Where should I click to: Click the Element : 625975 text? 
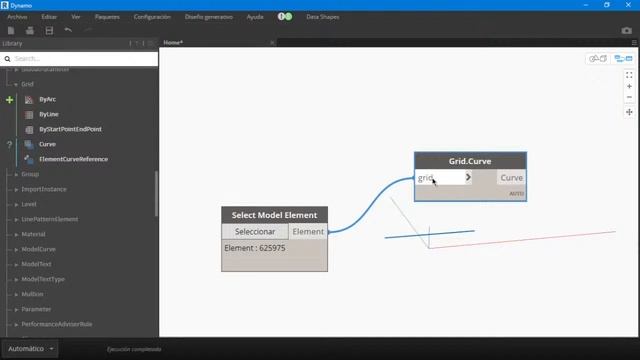[255, 248]
